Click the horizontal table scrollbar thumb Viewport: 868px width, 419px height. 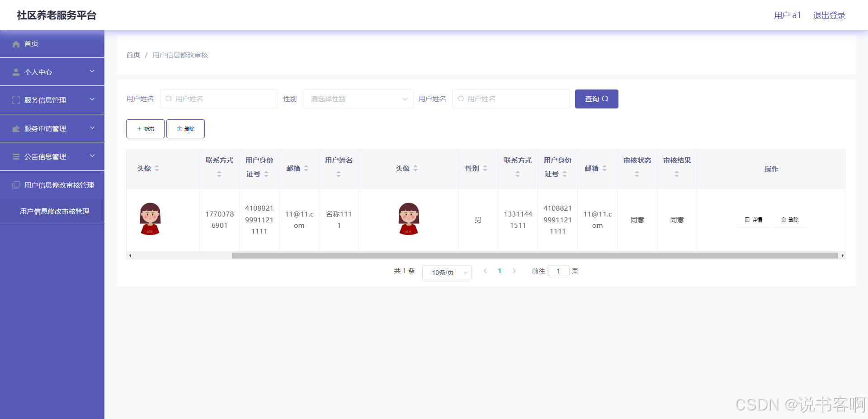coord(535,256)
